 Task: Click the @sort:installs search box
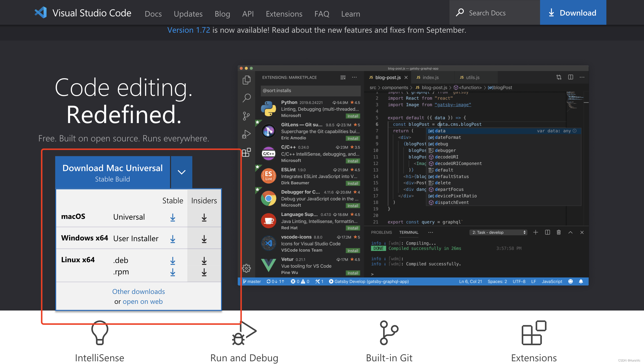pyautogui.click(x=311, y=91)
